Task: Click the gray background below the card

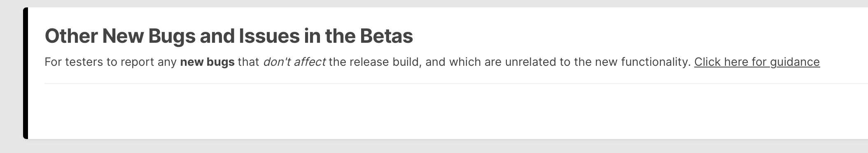Action: coord(434,146)
